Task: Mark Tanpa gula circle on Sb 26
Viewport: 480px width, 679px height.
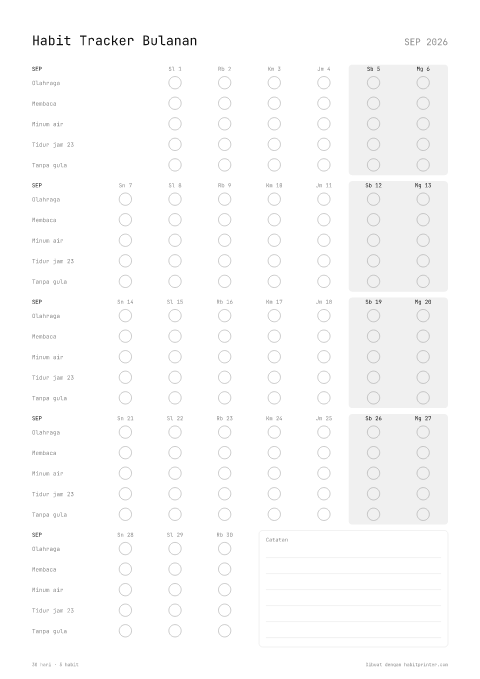Action: [373, 514]
